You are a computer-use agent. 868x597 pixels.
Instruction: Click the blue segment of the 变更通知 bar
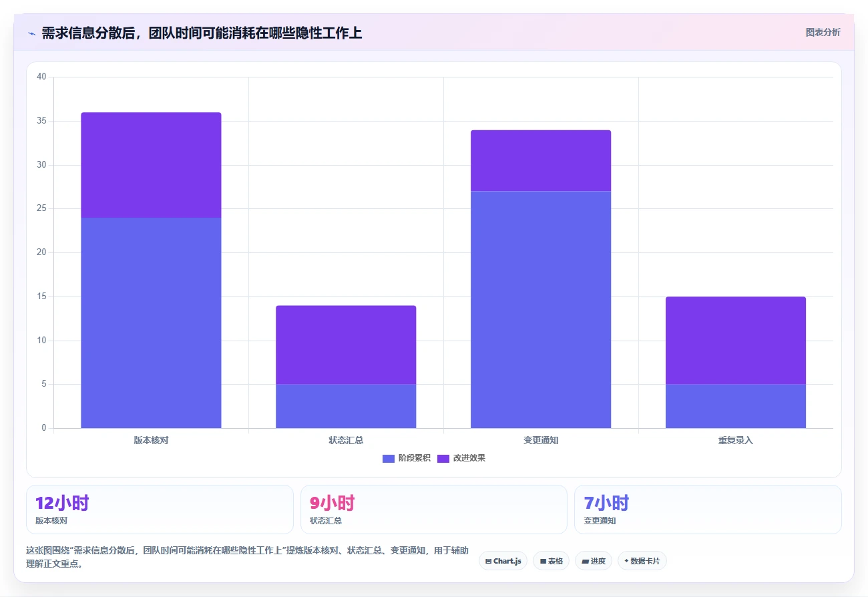(541, 309)
